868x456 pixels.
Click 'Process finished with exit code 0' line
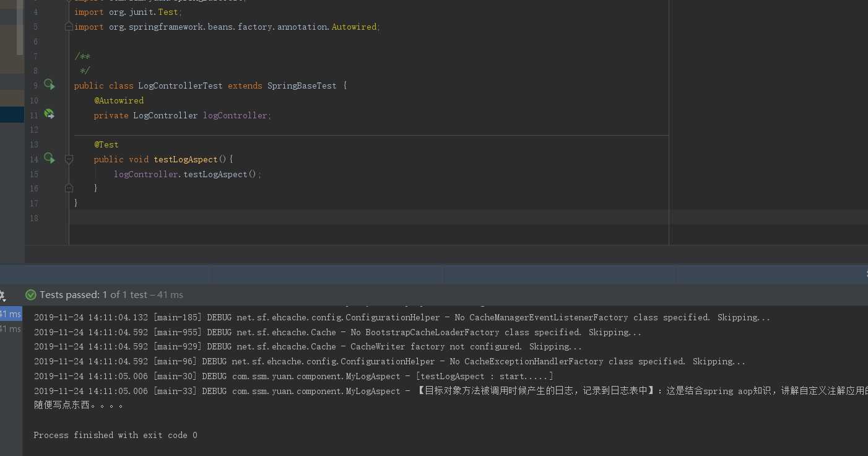tap(116, 435)
